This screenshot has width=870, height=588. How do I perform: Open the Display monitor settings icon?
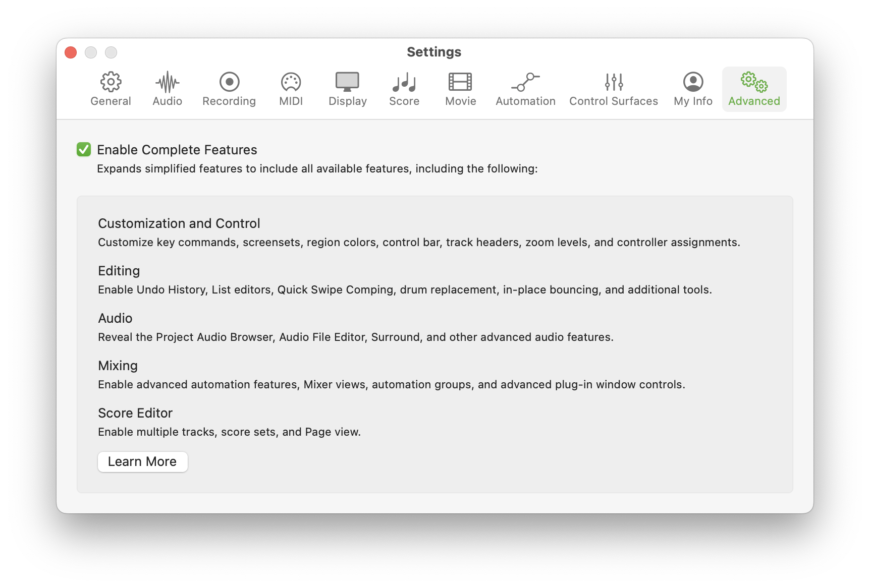tap(347, 82)
